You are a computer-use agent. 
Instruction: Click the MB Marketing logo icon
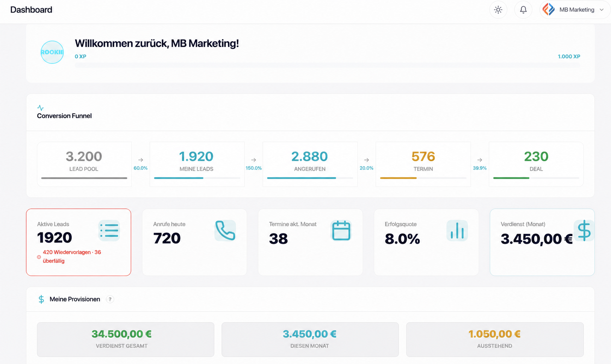(x=549, y=9)
